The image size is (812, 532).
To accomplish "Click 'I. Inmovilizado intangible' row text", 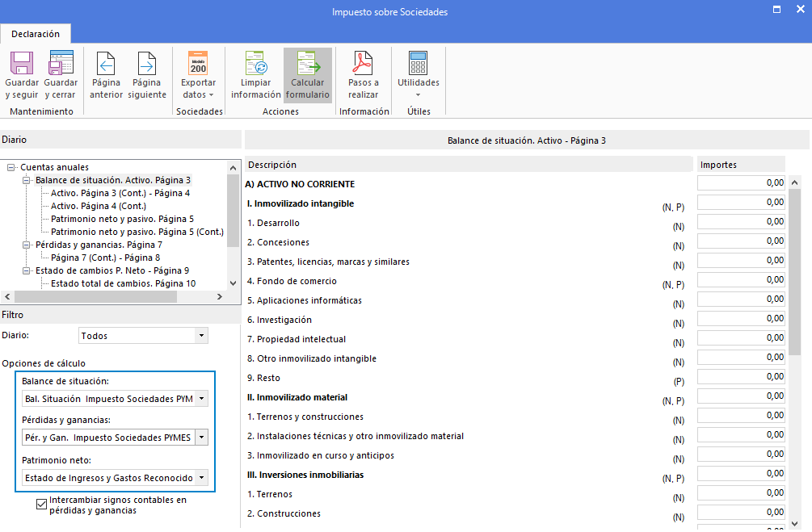I will (x=301, y=203).
